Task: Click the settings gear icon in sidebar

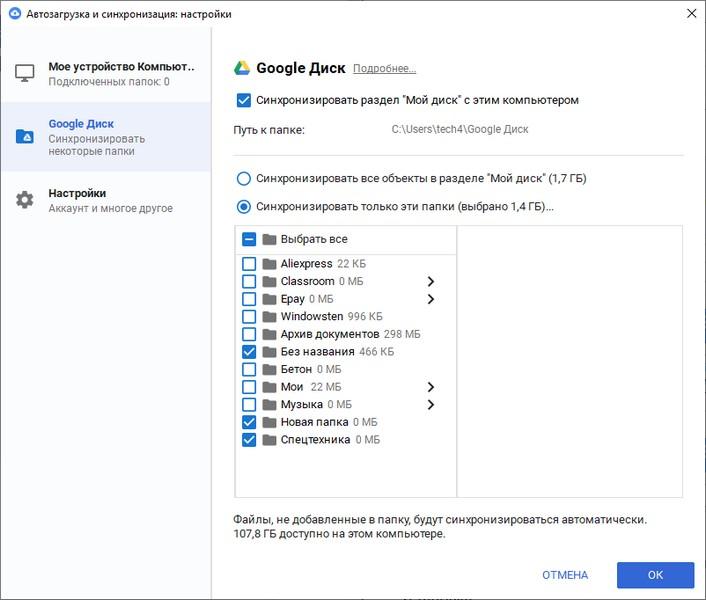Action: point(25,200)
